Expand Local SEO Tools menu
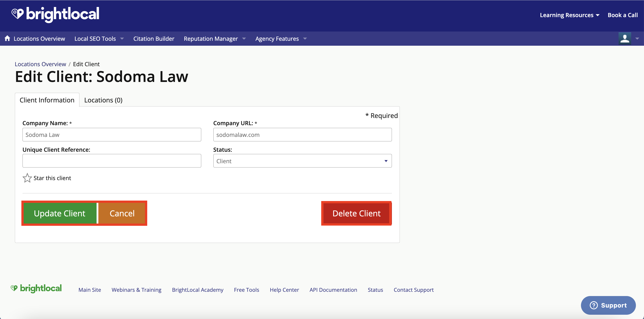 pos(99,38)
